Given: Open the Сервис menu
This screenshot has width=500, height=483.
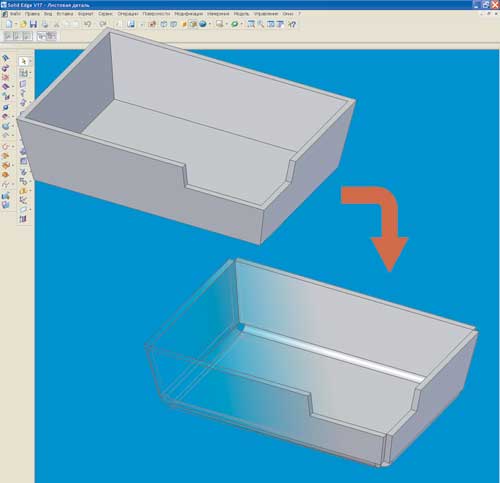Looking at the screenshot, I should 105,14.
